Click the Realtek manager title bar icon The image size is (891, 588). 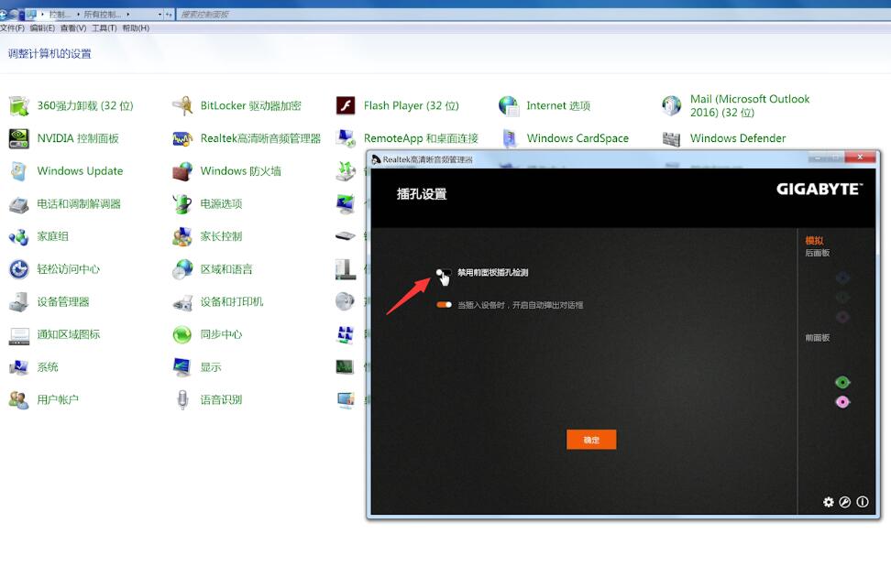coord(376,159)
